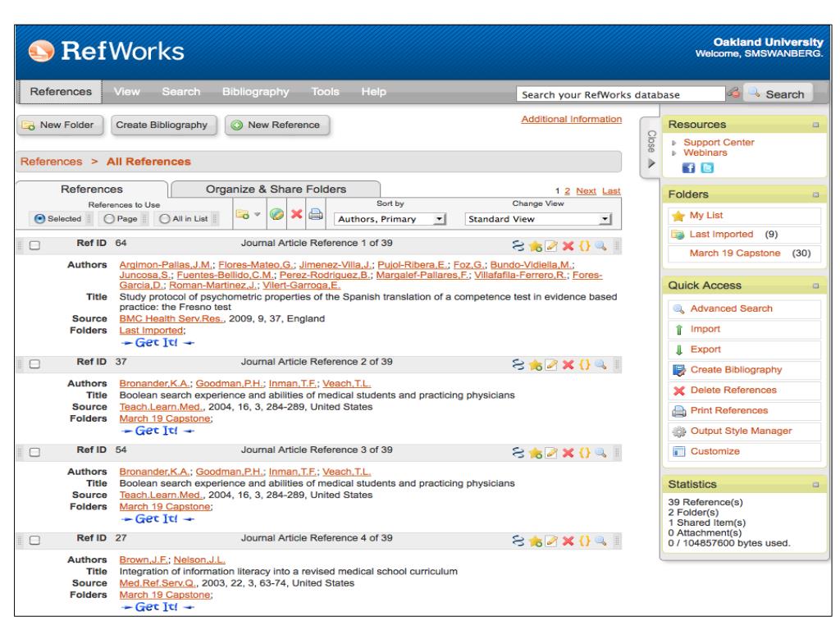Choose the Selected radio button

coord(39,218)
